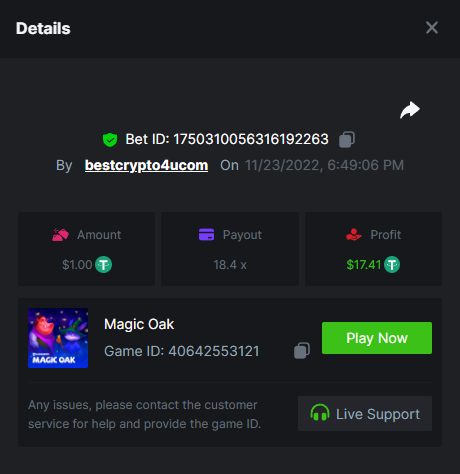The width and height of the screenshot is (460, 474).
Task: Close the Details dialog
Action: (x=432, y=28)
